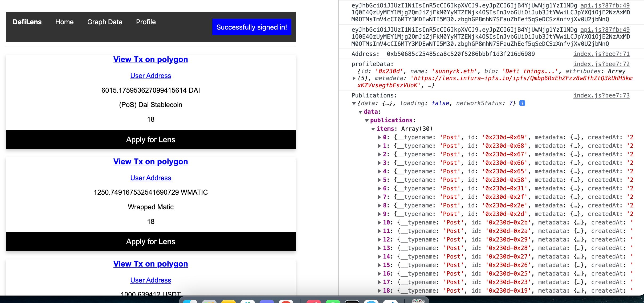The image size is (644, 303).
Task: Expand items entry 10 with id 0x230d-0x2b
Action: (380, 223)
